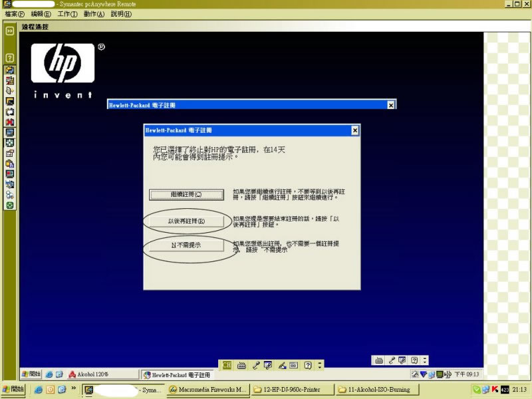The image size is (532, 399).
Task: Click black screen-scaling icon in sidebar
Action: (x=10, y=112)
